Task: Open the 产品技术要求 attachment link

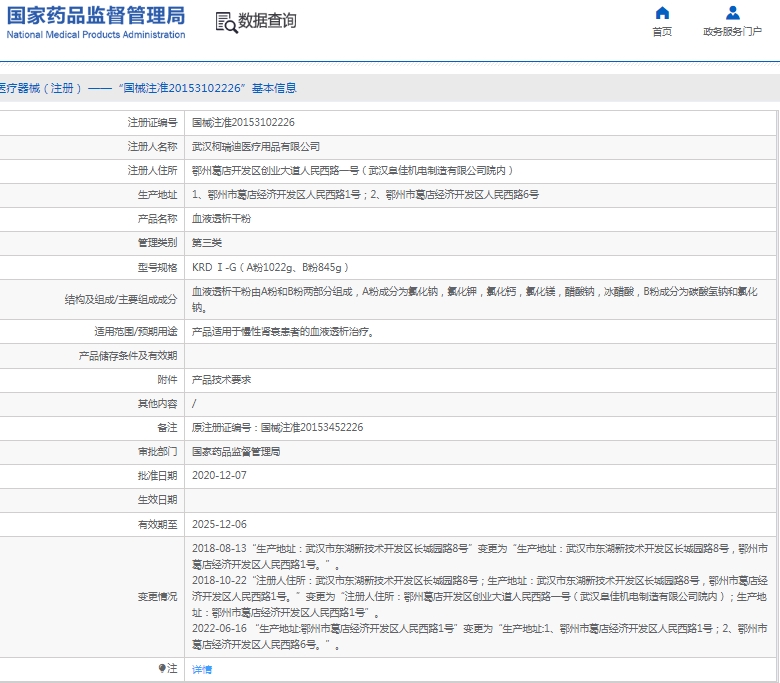Action: 221,380
